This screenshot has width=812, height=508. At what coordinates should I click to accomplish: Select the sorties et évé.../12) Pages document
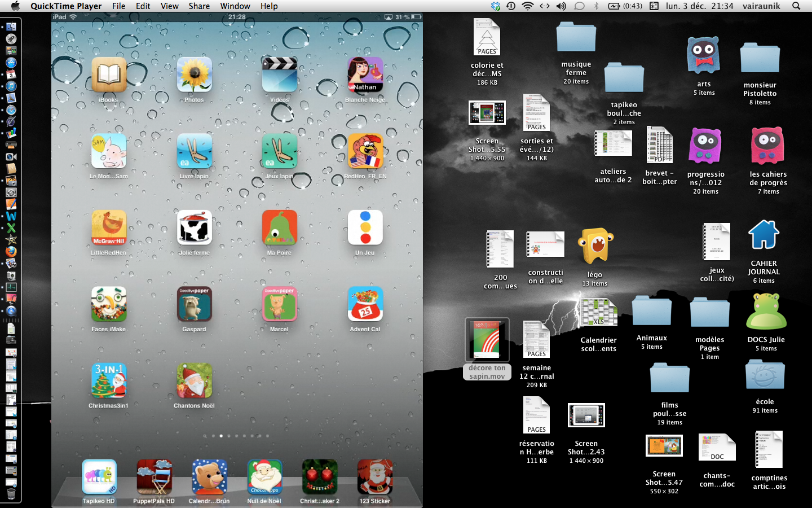coord(536,113)
